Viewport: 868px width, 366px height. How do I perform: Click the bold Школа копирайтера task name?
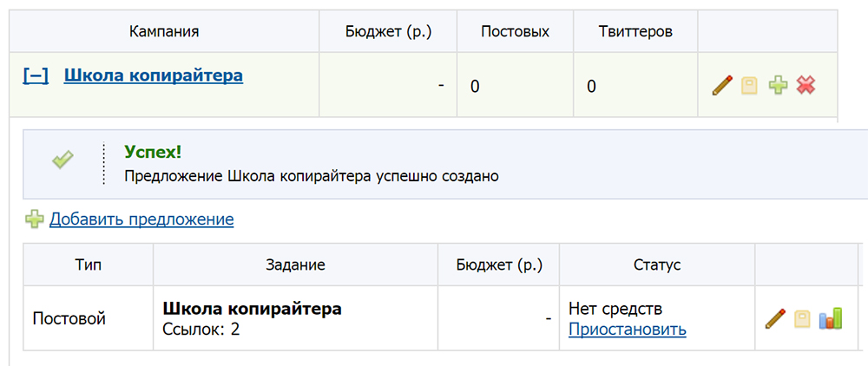pyautogui.click(x=252, y=309)
